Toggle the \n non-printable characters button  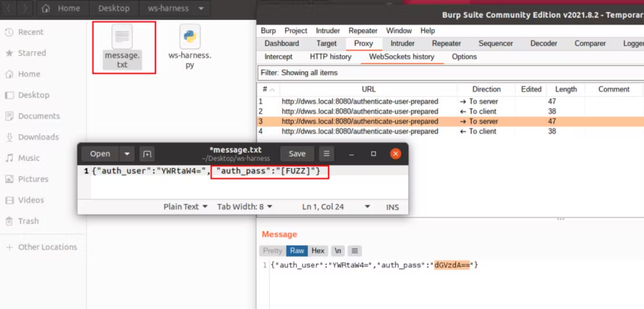click(x=338, y=250)
